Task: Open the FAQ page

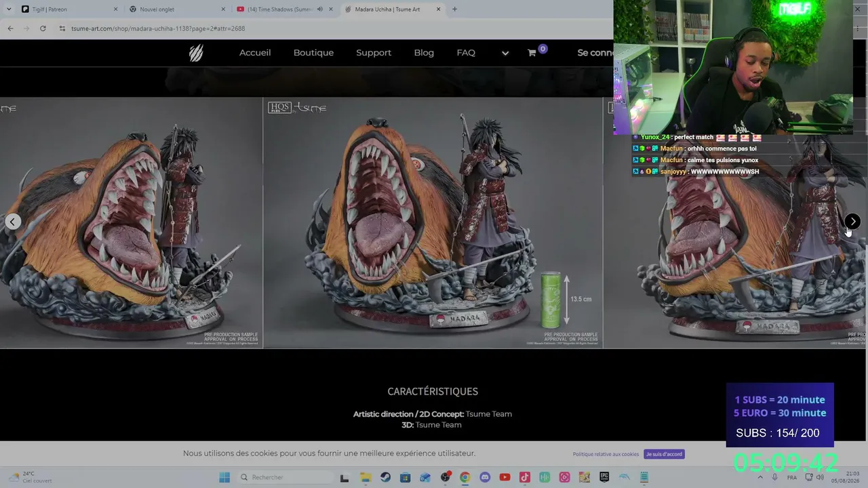Action: 466,52
